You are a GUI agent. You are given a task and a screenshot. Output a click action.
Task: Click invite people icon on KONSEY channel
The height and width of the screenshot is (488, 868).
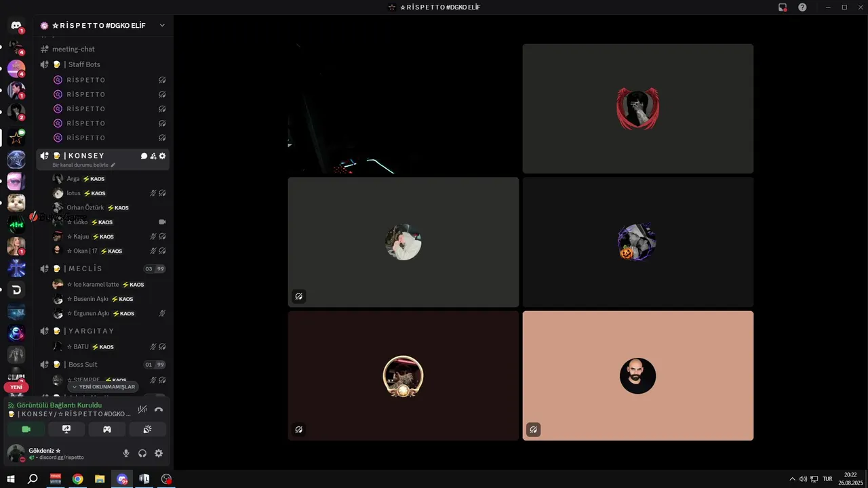153,156
